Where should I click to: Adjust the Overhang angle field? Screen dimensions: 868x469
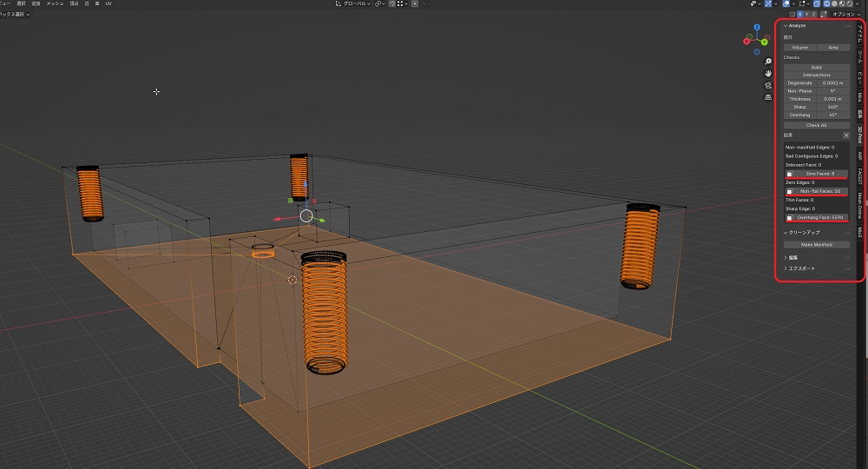(832, 115)
